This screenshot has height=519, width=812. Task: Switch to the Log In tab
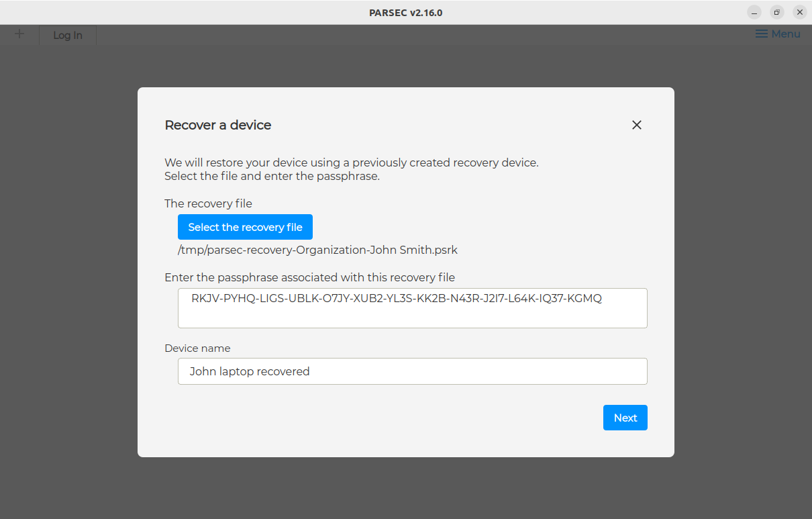click(x=68, y=35)
